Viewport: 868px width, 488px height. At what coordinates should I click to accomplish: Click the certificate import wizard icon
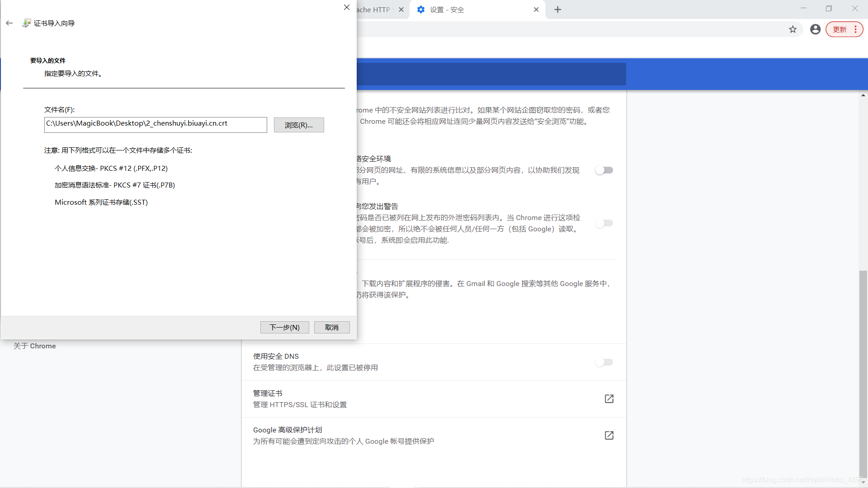27,23
